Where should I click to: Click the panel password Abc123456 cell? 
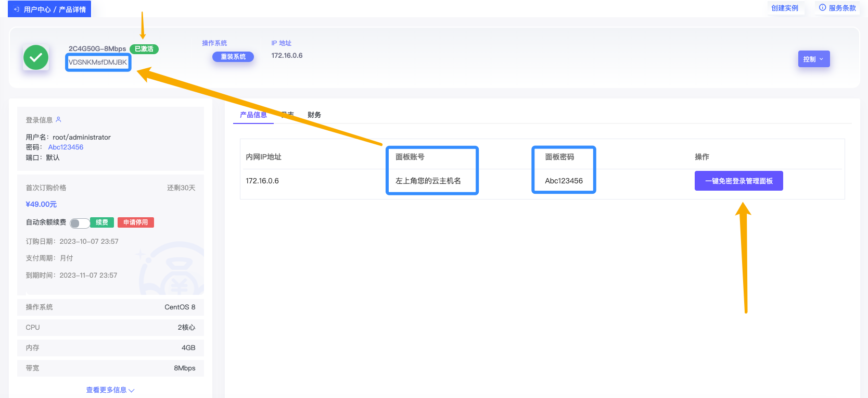564,181
